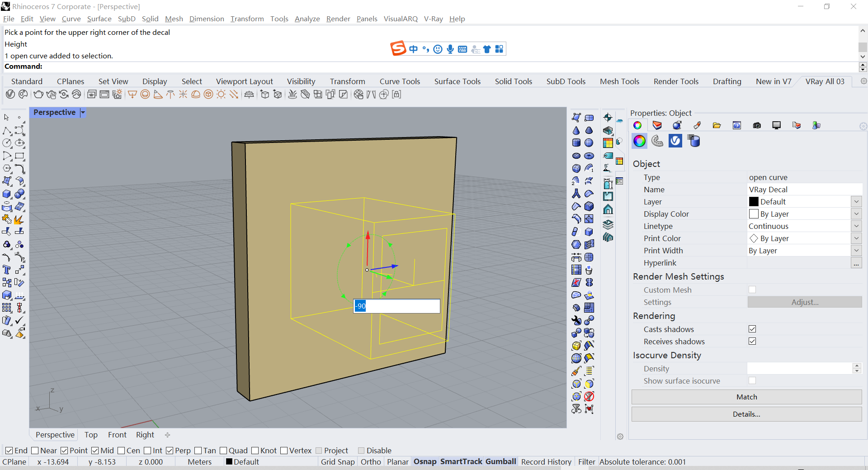Switch to the Top viewport tab

click(x=91, y=435)
